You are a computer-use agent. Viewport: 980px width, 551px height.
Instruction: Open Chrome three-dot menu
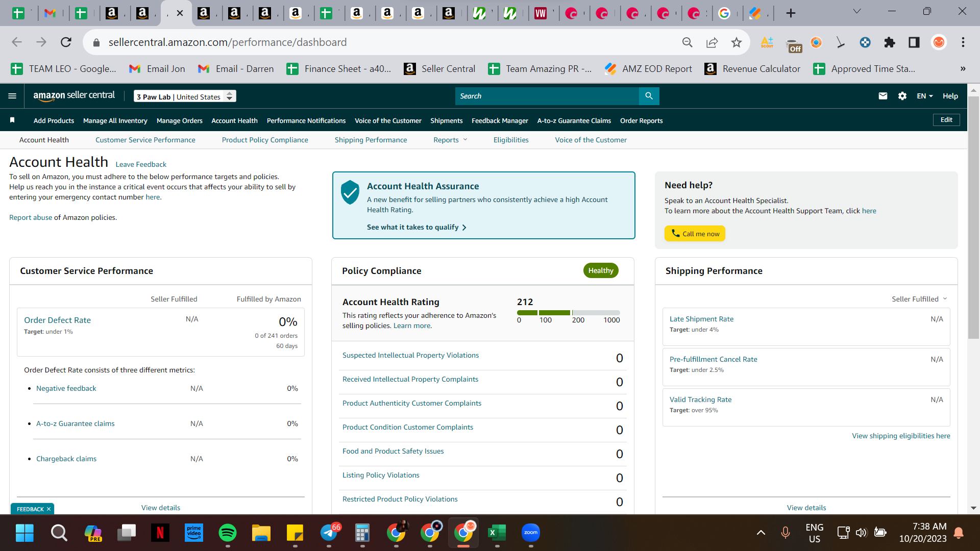pyautogui.click(x=963, y=42)
